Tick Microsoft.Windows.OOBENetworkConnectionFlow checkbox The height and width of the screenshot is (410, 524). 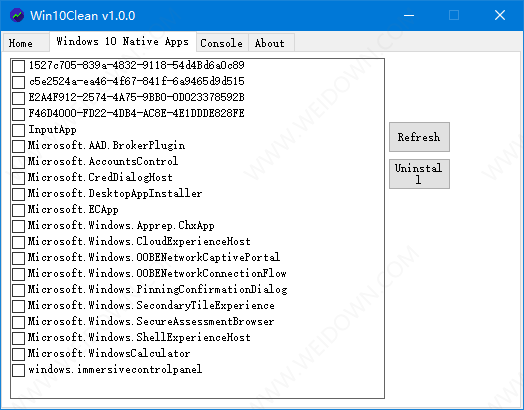point(18,274)
